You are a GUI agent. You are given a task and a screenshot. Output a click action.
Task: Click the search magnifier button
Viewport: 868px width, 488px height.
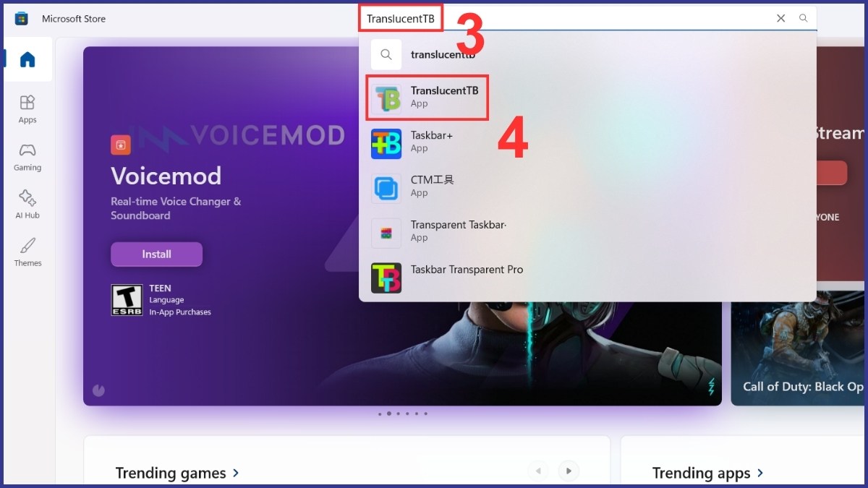coord(803,19)
